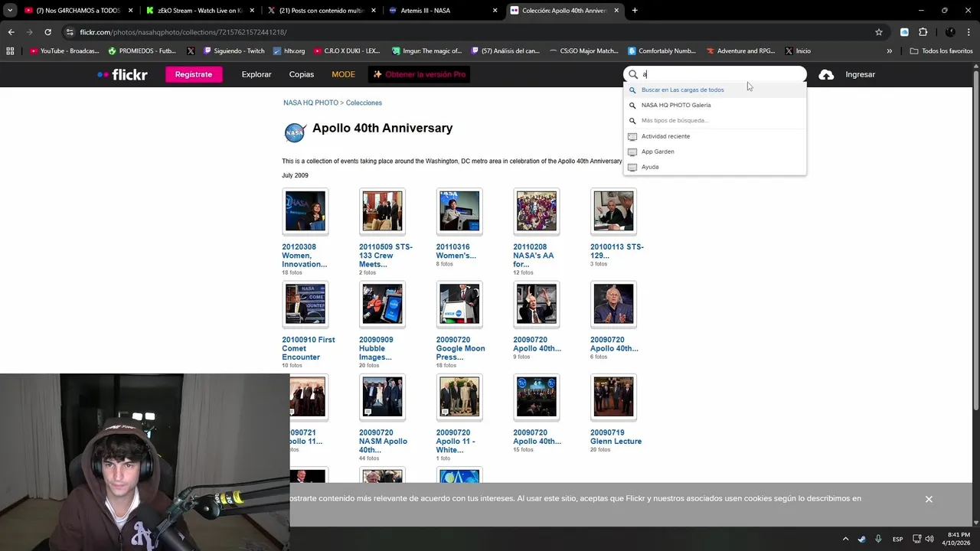Image resolution: width=980 pixels, height=551 pixels.
Task: Bookmark this page with the star icon
Action: pos(879,32)
